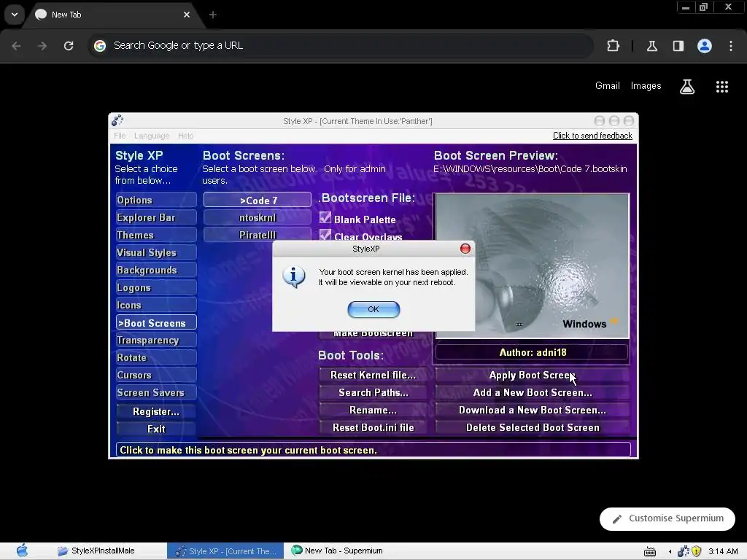The height and width of the screenshot is (560, 747).
Task: Click the info icon in the dialog
Action: pyautogui.click(x=293, y=276)
